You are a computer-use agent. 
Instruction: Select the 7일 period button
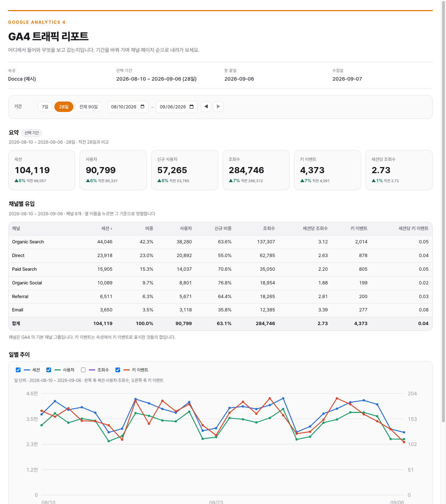pos(45,107)
